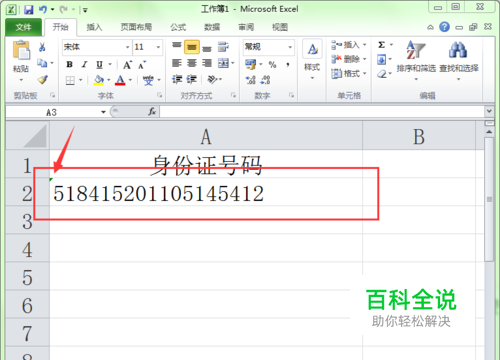The height and width of the screenshot is (360, 500).
Task: Select row 4 header
Action: point(27,249)
